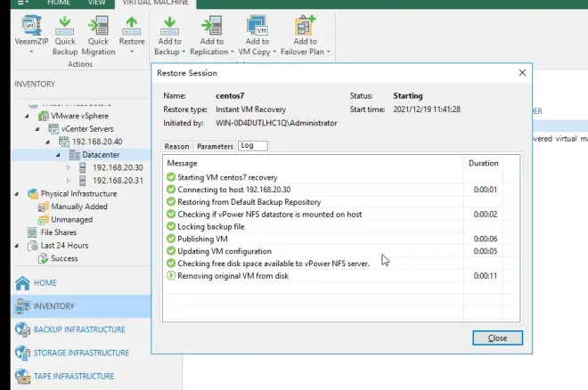Select the 'Updating VM configuration' log row
The height and width of the screenshot is (390, 588).
click(341, 251)
